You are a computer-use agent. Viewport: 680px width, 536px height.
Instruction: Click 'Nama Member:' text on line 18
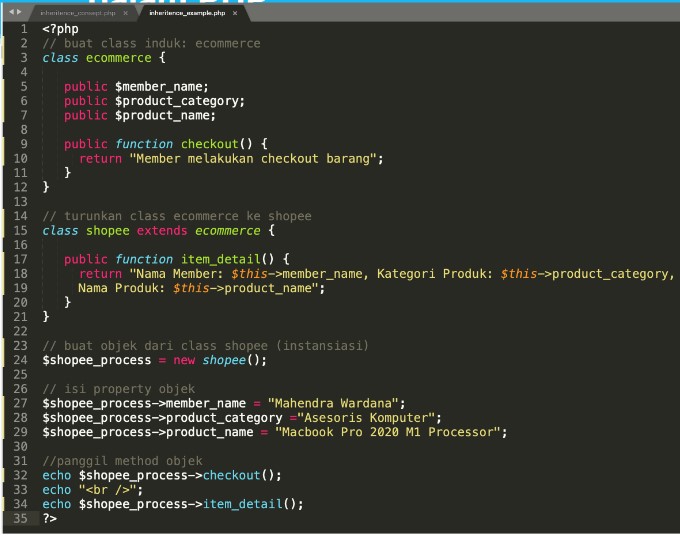[180, 274]
